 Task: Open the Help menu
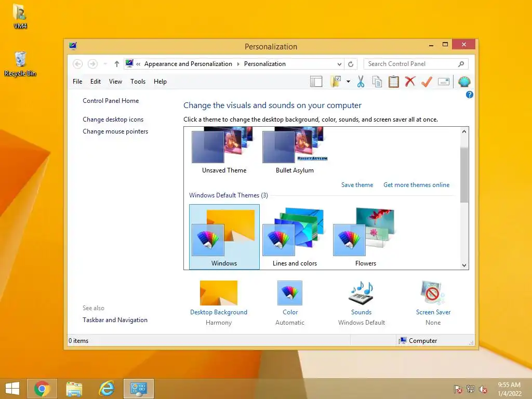click(x=160, y=82)
